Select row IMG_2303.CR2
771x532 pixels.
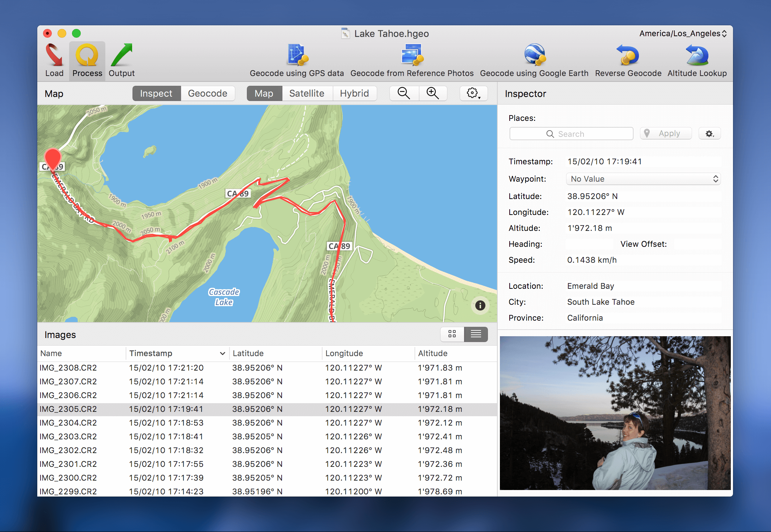tap(267, 437)
